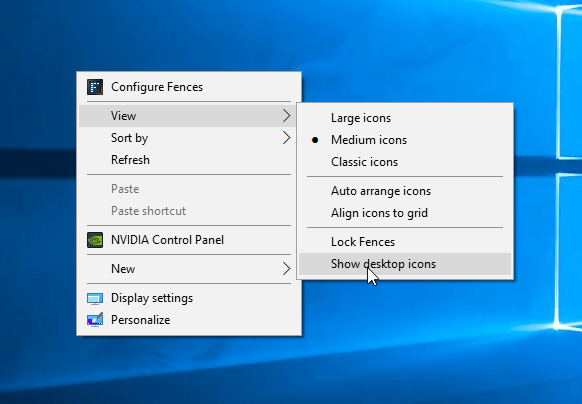Open the New submenu arrow
The image size is (582, 404).
click(x=286, y=269)
